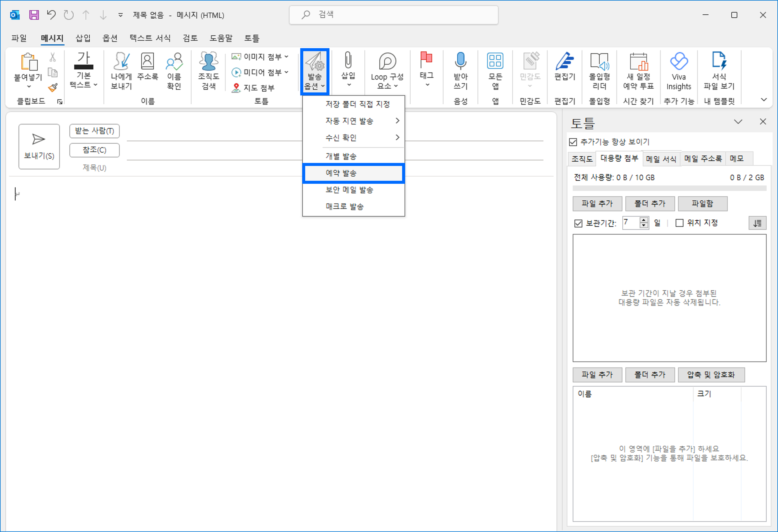Open the 이미지 첨부 dropdown
The image size is (778, 532).
287,56
